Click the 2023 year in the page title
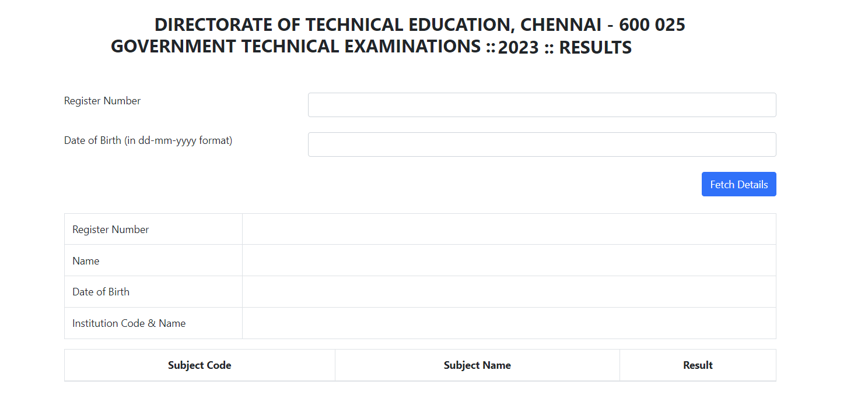 point(518,48)
